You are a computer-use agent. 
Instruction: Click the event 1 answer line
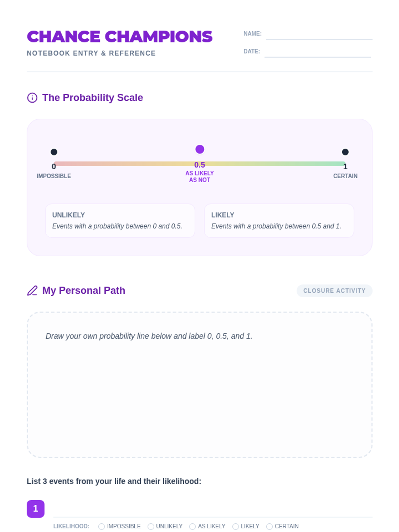(213, 512)
